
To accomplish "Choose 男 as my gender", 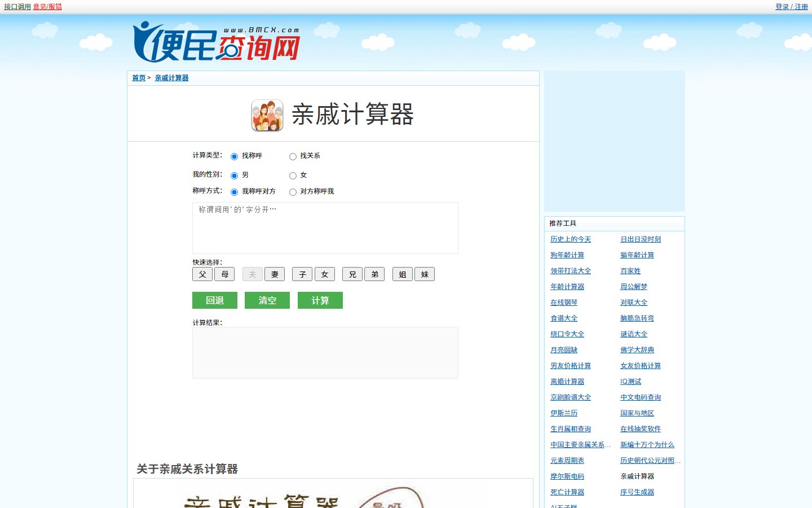I will point(234,176).
